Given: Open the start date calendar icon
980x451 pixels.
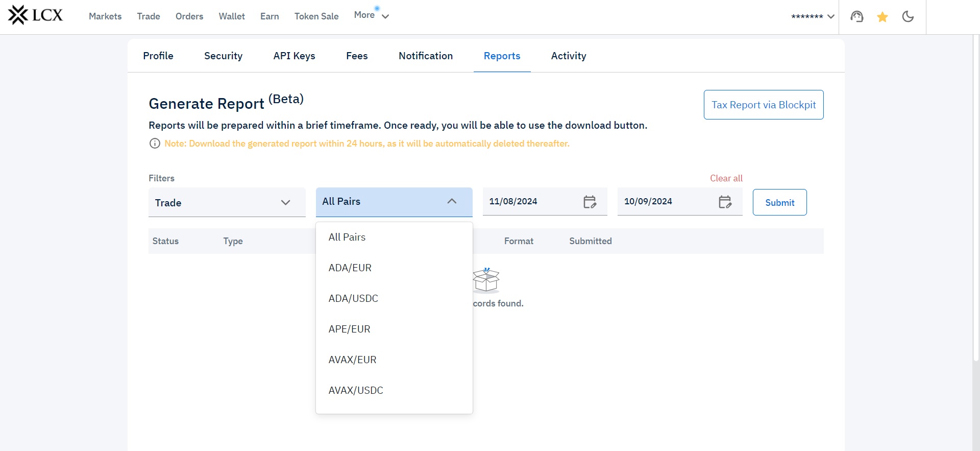Looking at the screenshot, I should tap(590, 202).
